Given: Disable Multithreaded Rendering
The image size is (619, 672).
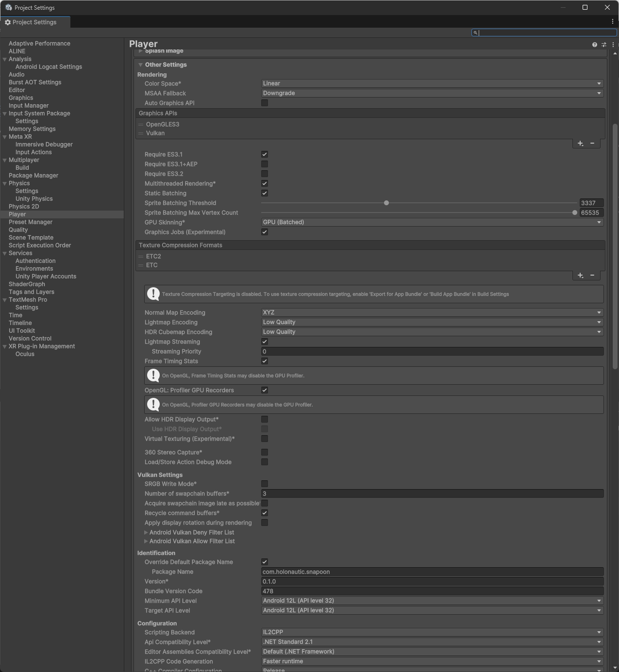Looking at the screenshot, I should coord(265,183).
